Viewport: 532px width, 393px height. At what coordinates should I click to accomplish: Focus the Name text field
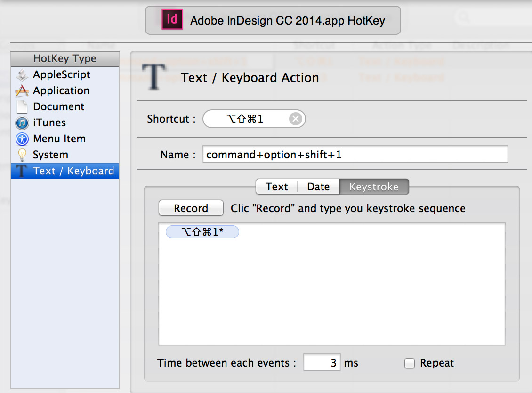tap(355, 155)
